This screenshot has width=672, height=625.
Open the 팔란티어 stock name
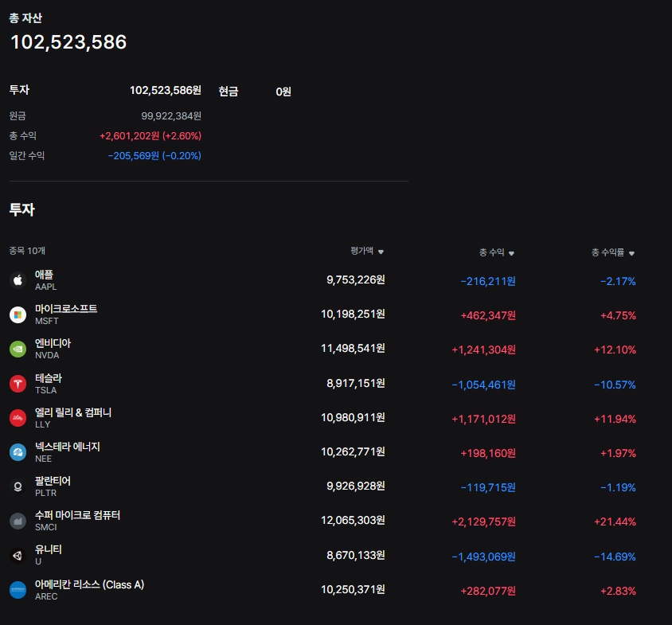pos(53,481)
